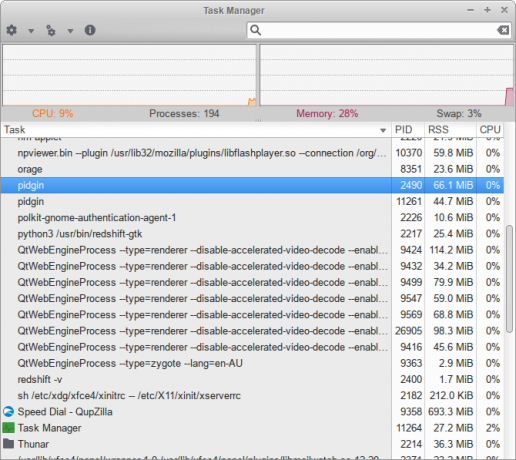
Task: Click the vertical scrollbar thumb
Action: [509, 279]
